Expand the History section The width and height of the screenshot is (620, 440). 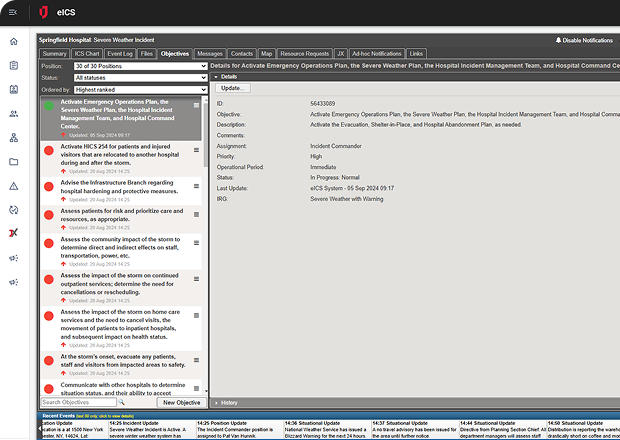tap(229, 403)
